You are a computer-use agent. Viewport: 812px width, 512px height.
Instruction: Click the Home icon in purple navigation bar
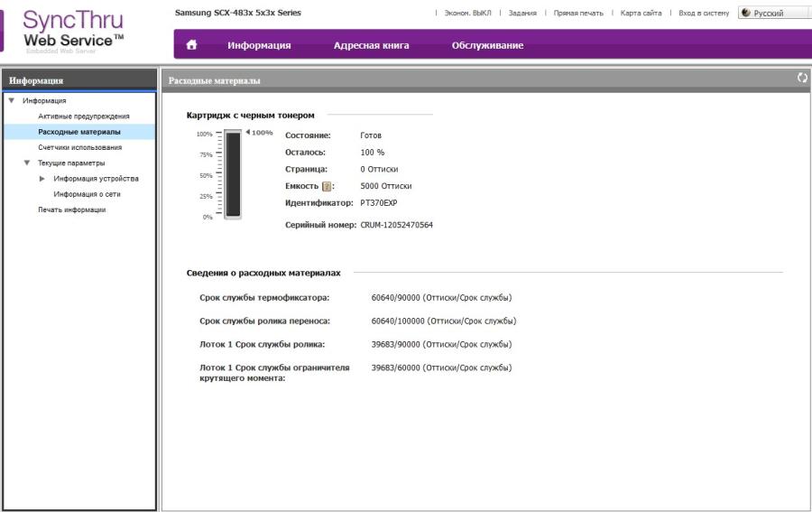[x=191, y=45]
